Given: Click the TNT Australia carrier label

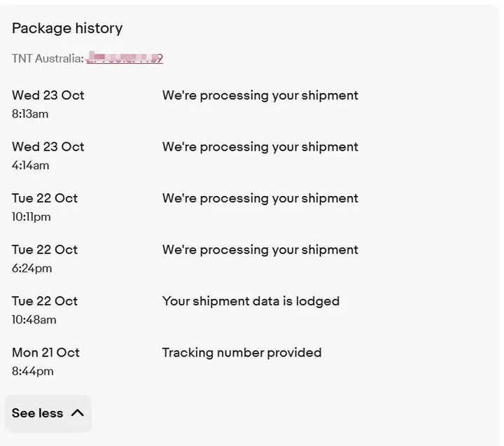Looking at the screenshot, I should coord(47,58).
